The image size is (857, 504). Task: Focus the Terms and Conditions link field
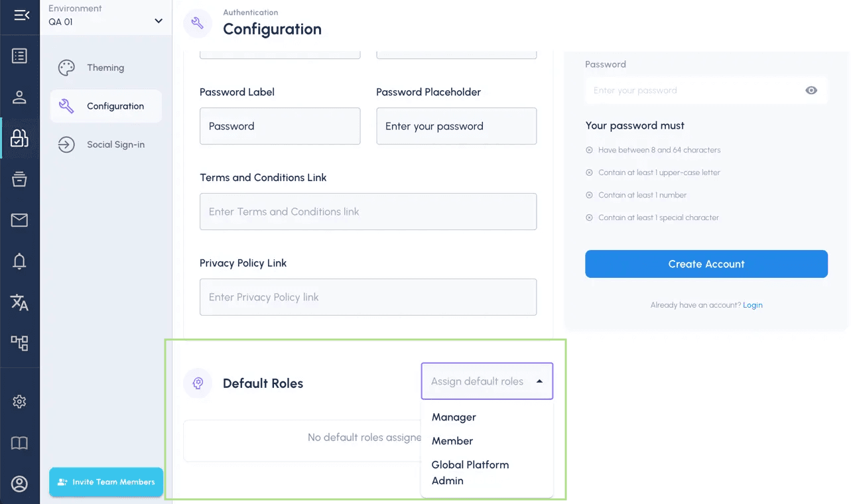368,212
